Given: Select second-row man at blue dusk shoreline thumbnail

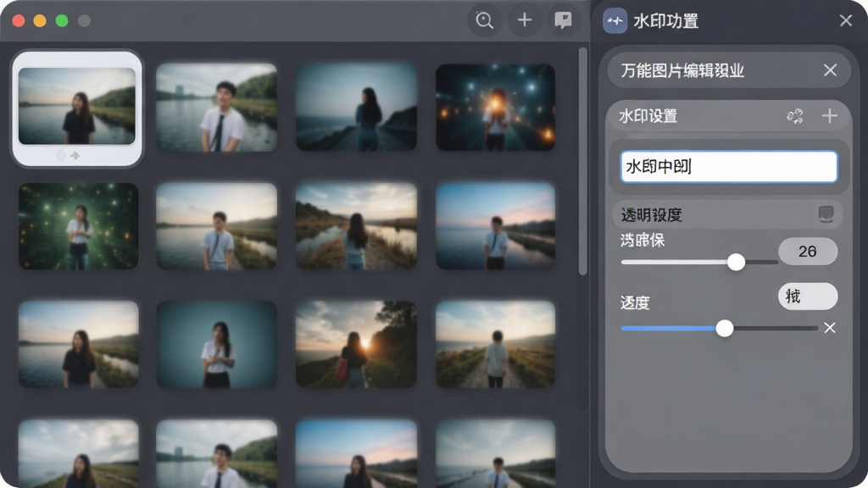Looking at the screenshot, I should tap(495, 226).
